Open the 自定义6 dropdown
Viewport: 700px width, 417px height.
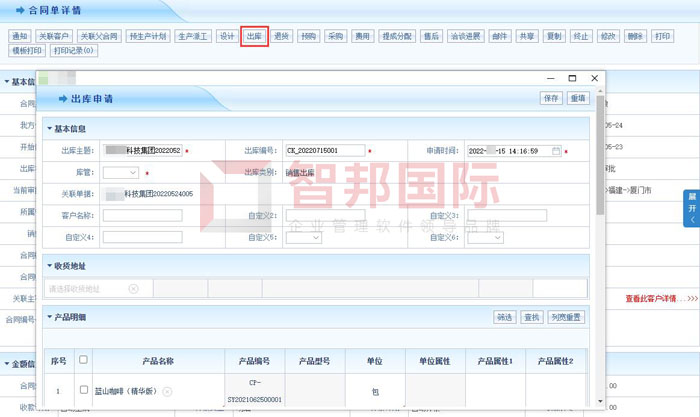point(486,238)
